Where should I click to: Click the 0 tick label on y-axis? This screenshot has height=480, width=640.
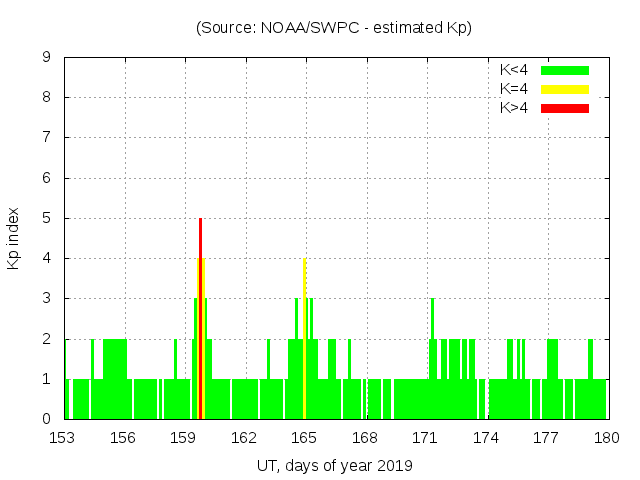pyautogui.click(x=47, y=419)
